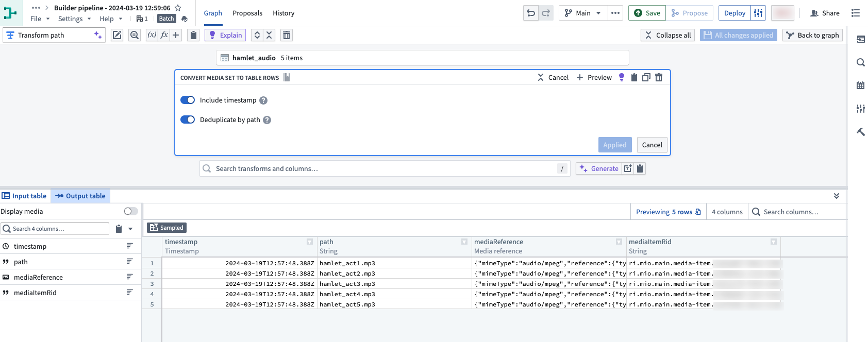868x342 pixels.
Task: Open branch options ellipsis next to Main
Action: [x=615, y=13]
